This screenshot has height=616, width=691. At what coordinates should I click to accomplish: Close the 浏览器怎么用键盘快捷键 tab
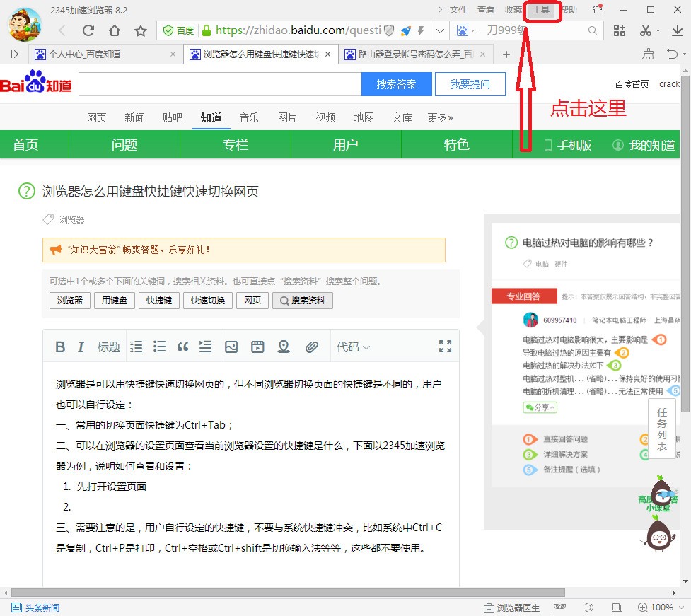point(328,54)
